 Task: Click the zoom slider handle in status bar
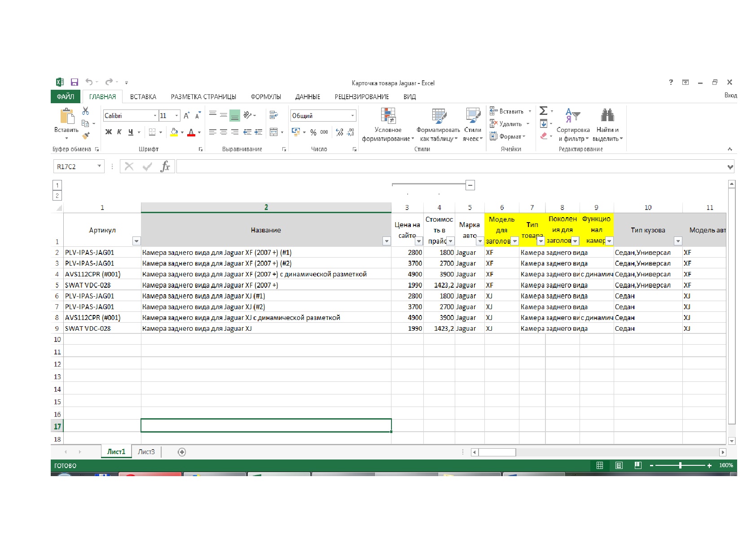[681, 465]
